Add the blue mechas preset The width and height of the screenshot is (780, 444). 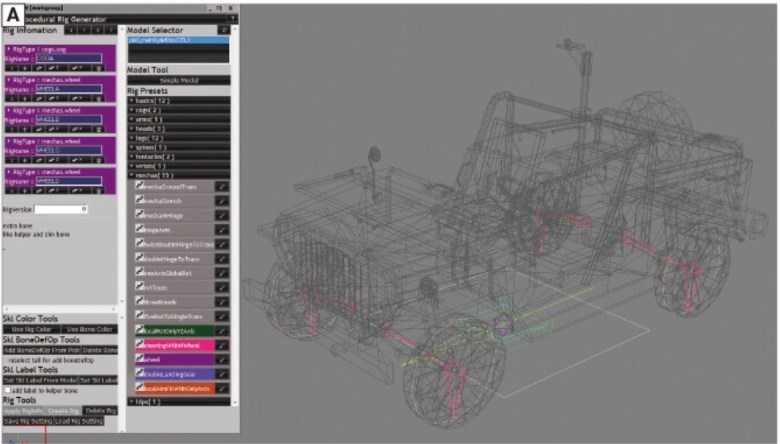tap(175, 374)
